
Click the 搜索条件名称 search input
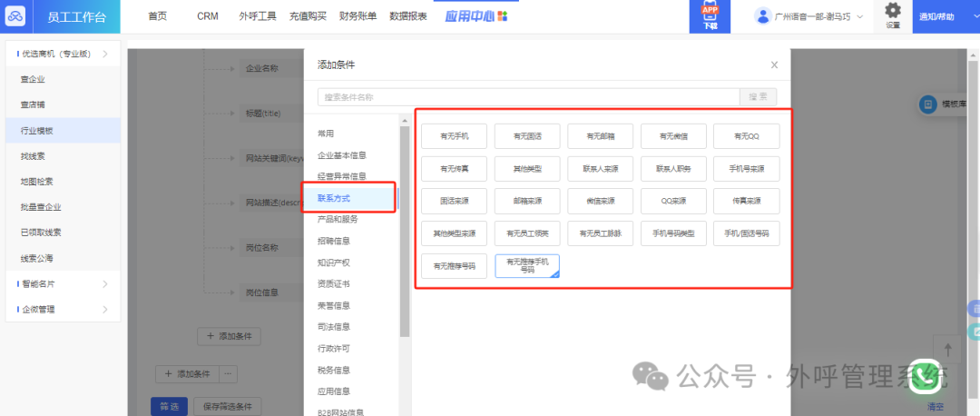[x=529, y=97]
